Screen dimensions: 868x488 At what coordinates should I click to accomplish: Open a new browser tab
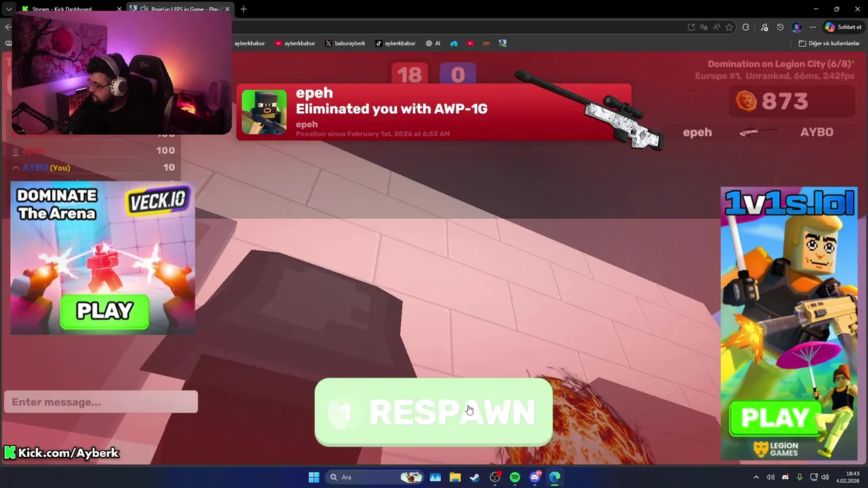point(243,9)
